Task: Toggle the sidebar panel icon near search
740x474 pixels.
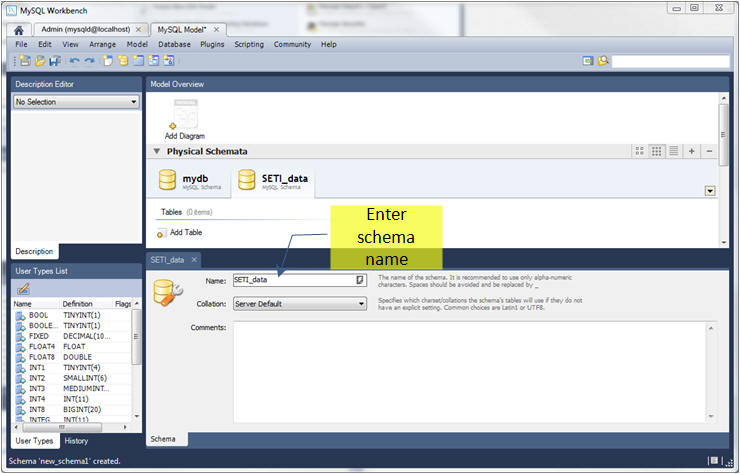Action: click(588, 61)
